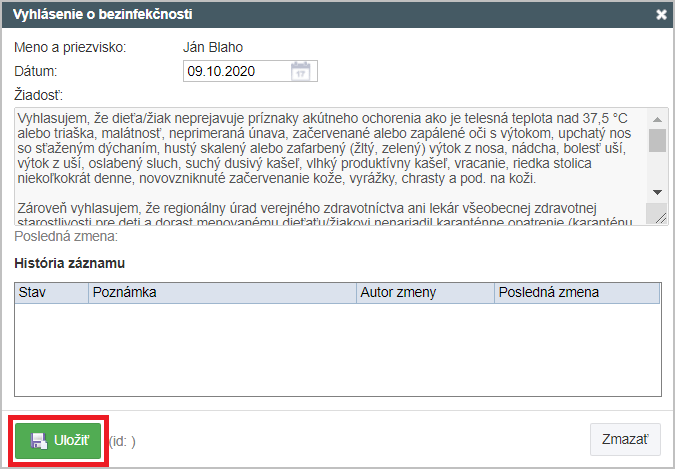675x469 pixels.
Task: Click the Posledná zmena table column header
Action: click(576, 293)
